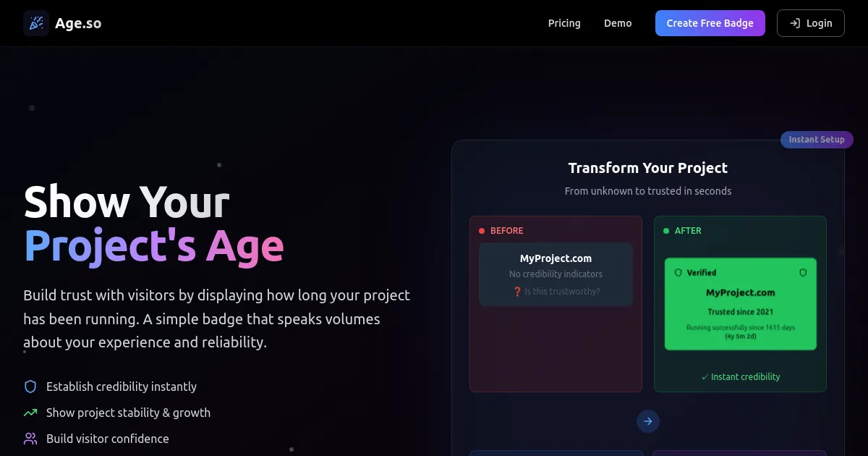Image resolution: width=868 pixels, height=456 pixels.
Task: Select the Trusted since 2021 text on the green badge
Action: [x=740, y=312]
